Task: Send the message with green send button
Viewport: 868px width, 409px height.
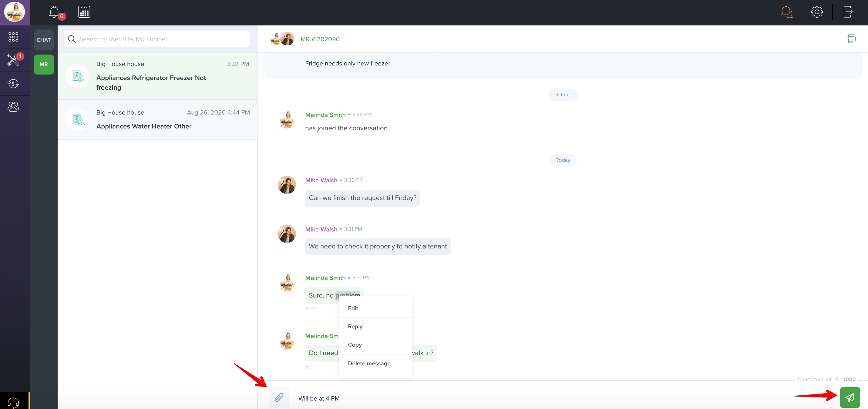Action: (850, 397)
